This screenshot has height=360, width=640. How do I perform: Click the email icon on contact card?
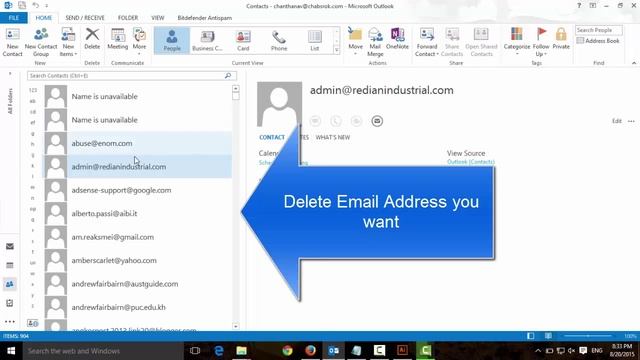pyautogui.click(x=377, y=121)
